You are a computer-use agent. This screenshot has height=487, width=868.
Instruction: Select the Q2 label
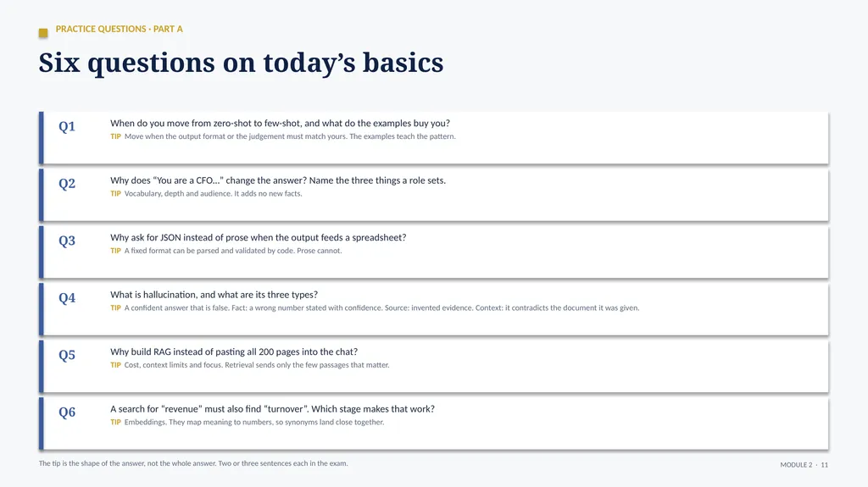point(67,184)
